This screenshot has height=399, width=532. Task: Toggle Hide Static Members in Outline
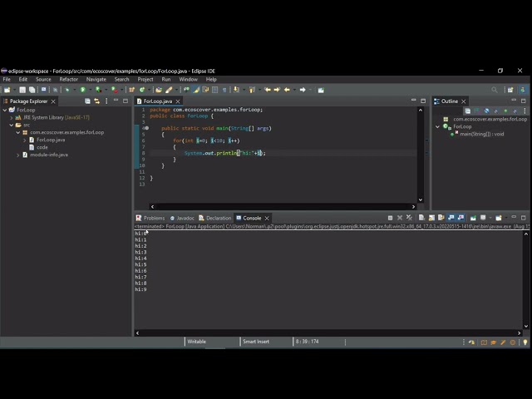[x=496, y=111]
